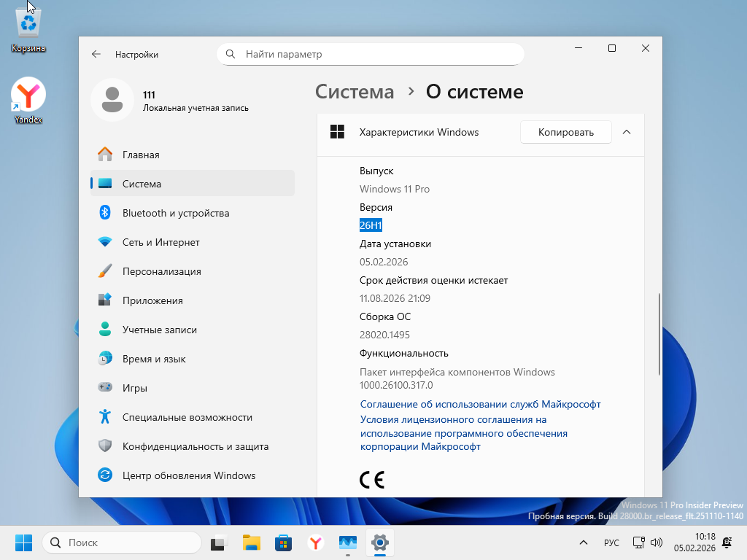Open Yandex browser from taskbar
The height and width of the screenshot is (560, 747).
tap(315, 542)
